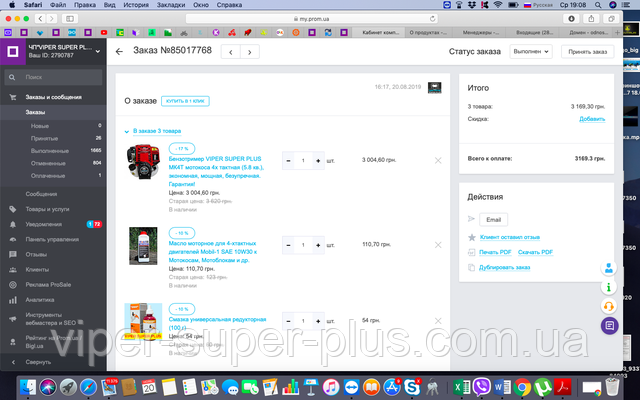
Task: Switch to the Входящие (28 browser tab
Action: (534, 32)
